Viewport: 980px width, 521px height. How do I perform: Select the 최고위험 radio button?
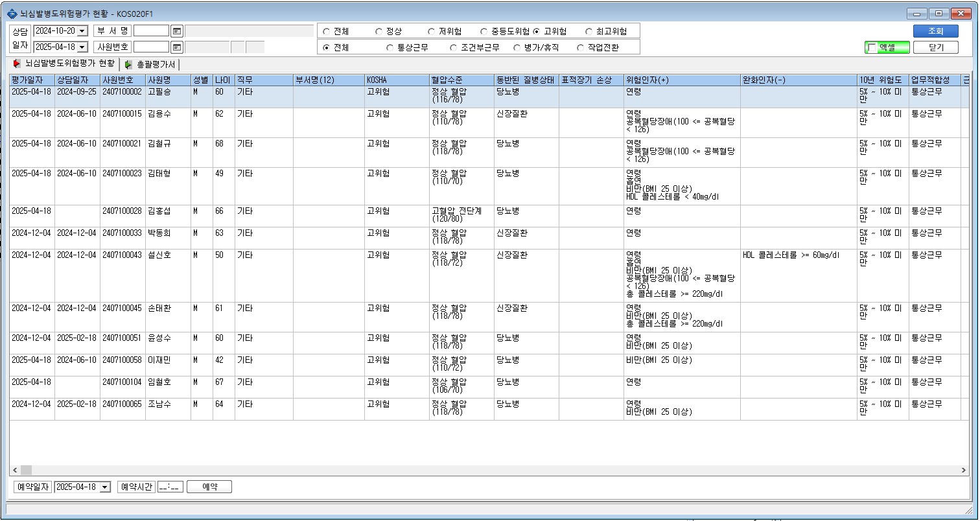(589, 31)
